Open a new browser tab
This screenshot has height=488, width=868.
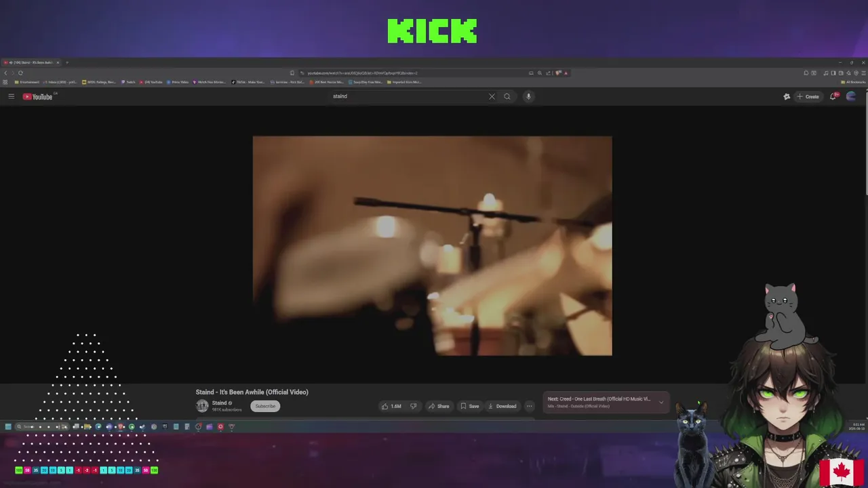[67, 62]
